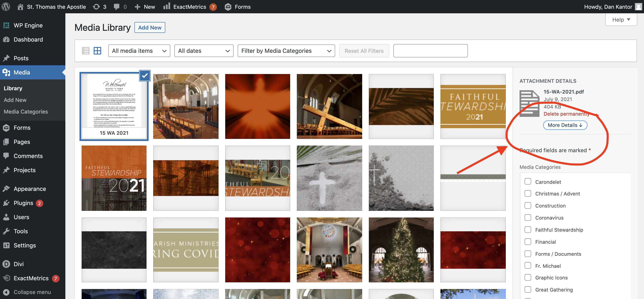Click More Details button

565,125
